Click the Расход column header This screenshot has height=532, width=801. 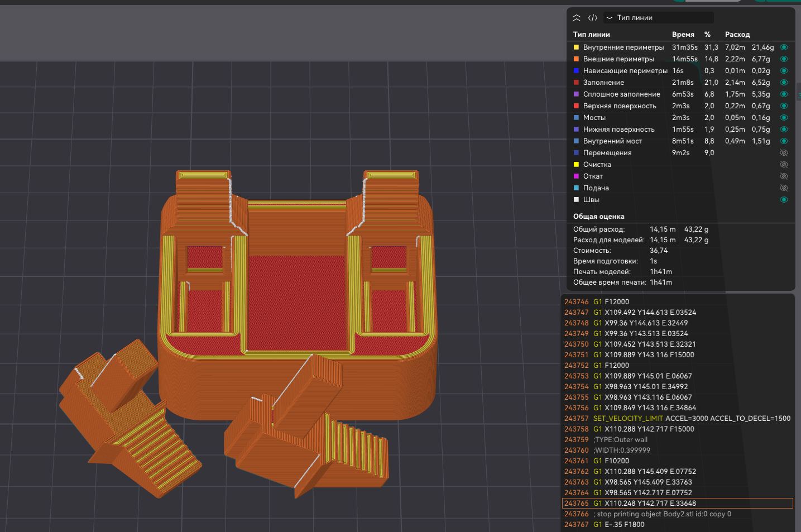[737, 35]
